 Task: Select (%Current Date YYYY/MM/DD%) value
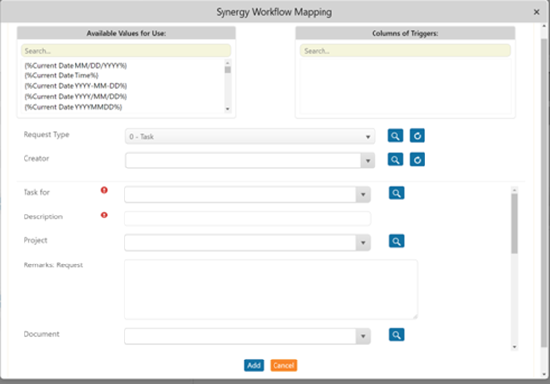tap(76, 96)
